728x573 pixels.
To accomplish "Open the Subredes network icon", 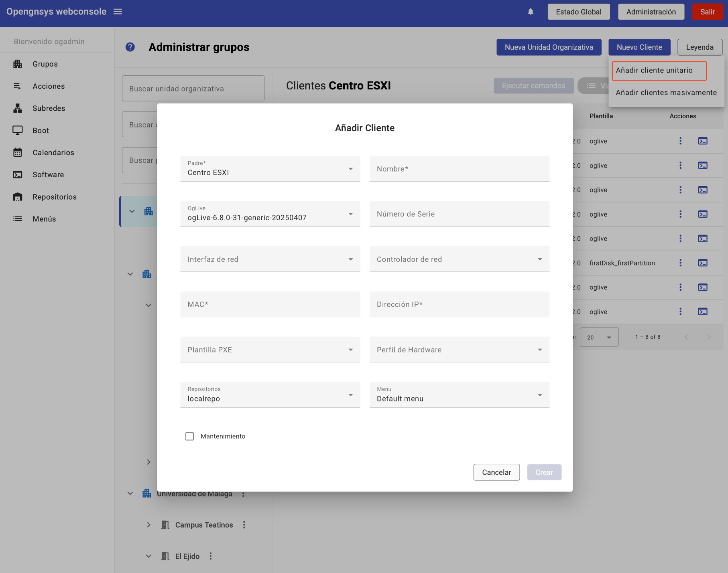I will pos(18,108).
